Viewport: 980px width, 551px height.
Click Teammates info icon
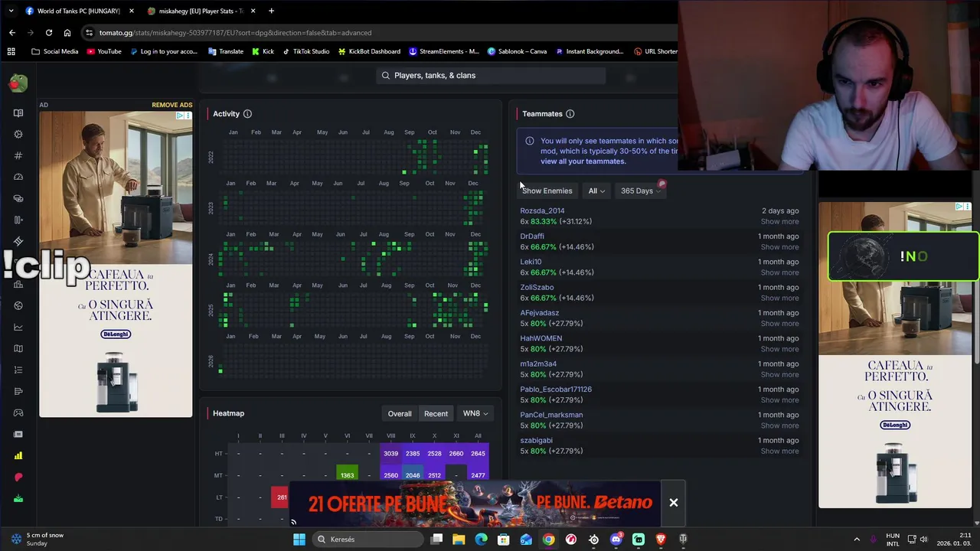pos(570,114)
